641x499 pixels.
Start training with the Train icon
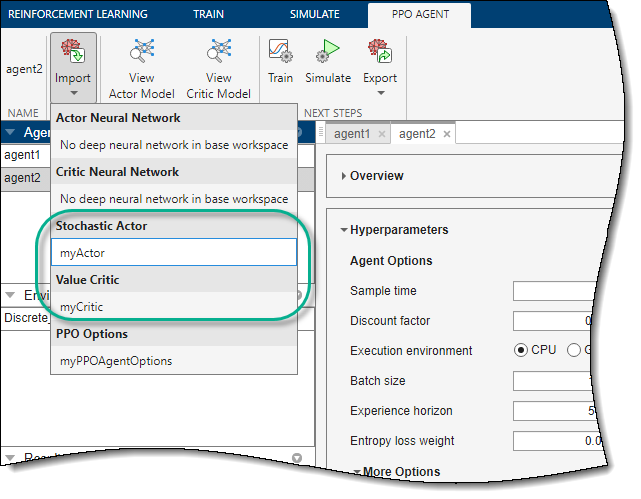(x=280, y=51)
